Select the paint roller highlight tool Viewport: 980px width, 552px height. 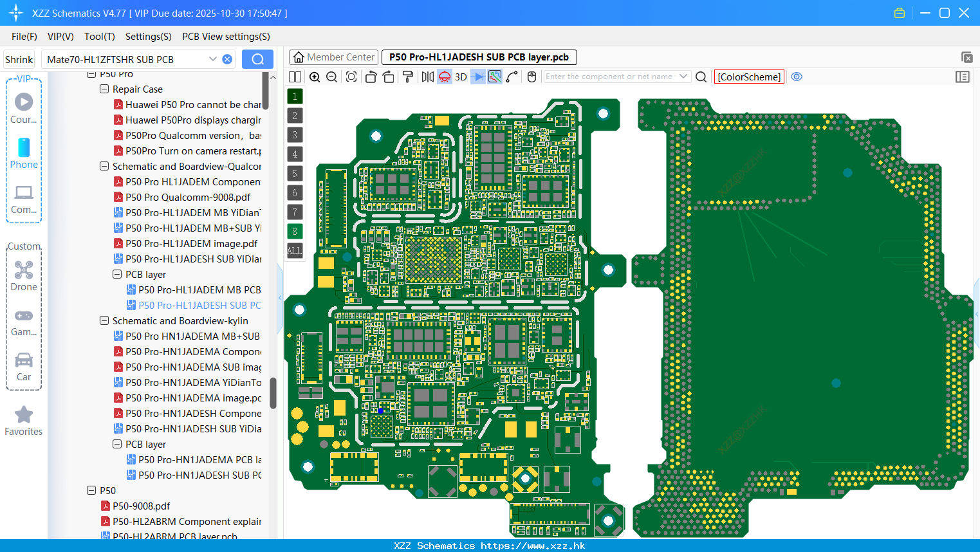(x=408, y=77)
